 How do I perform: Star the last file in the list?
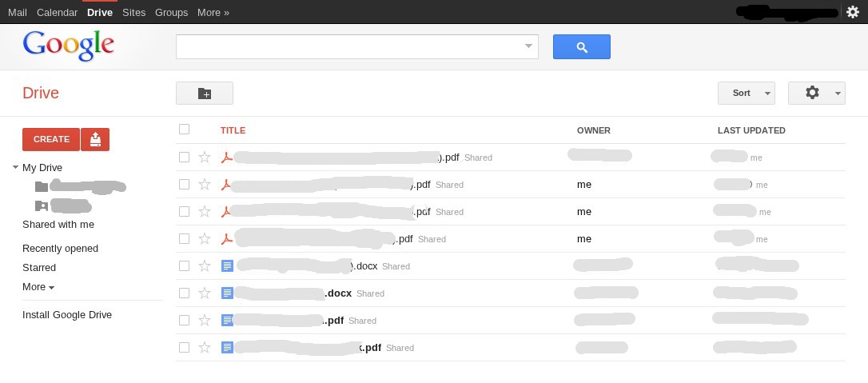205,348
